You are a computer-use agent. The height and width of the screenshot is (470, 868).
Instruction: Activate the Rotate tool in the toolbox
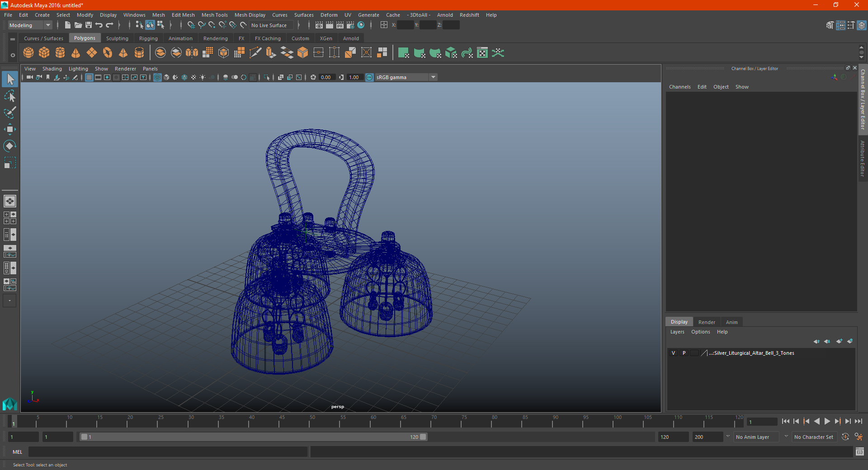tap(10, 146)
